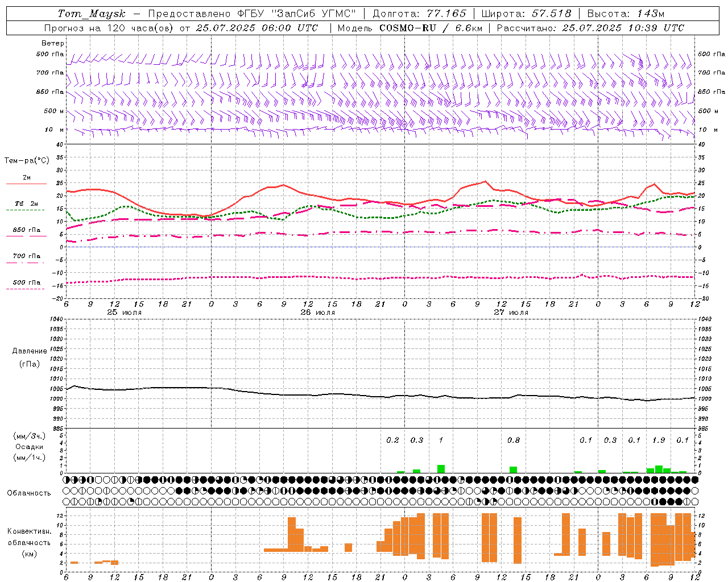
Task: Click the Давление pressure panel label
Action: (30, 351)
